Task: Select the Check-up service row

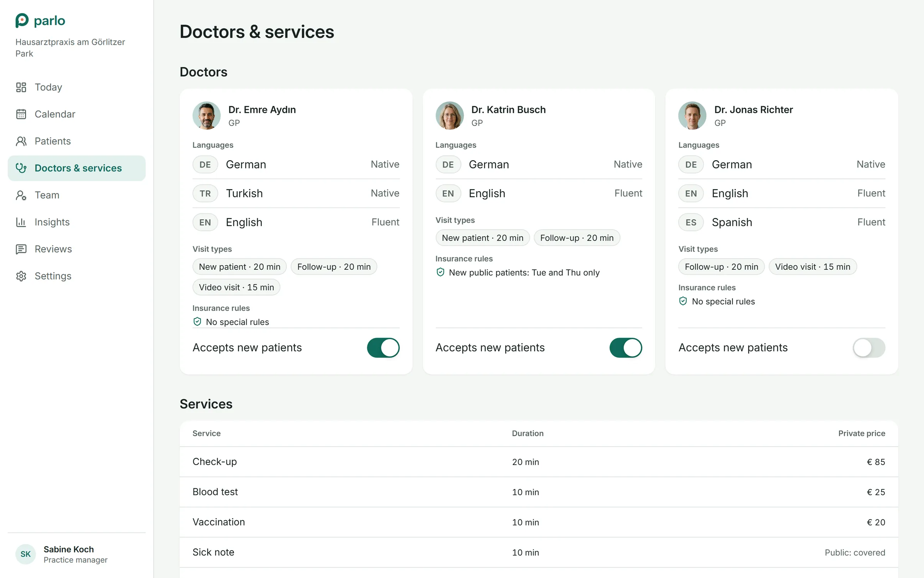Action: [539, 462]
